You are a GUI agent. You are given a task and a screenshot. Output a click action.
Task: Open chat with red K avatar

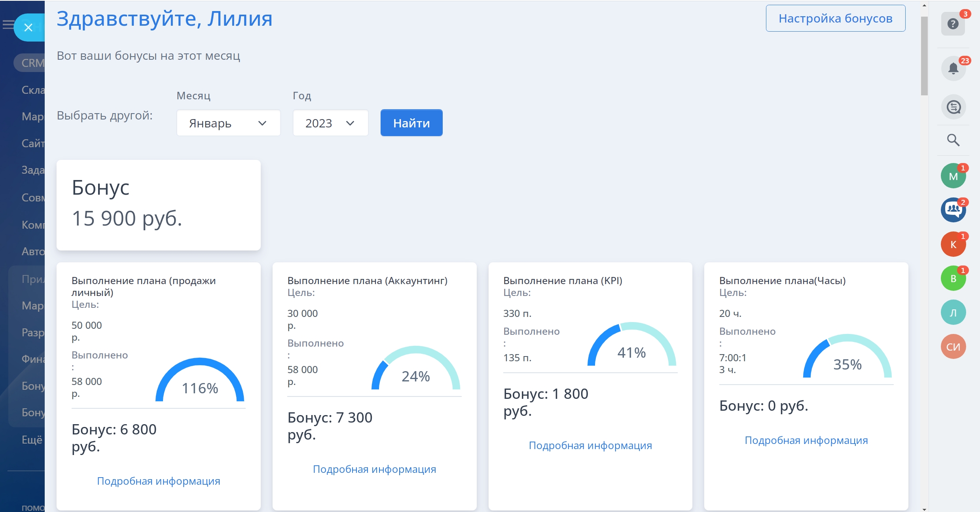[x=953, y=245]
